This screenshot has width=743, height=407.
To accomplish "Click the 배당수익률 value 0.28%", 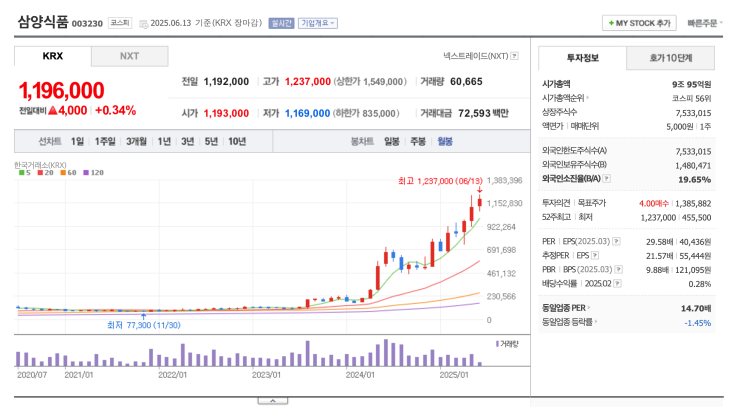I will coord(700,284).
